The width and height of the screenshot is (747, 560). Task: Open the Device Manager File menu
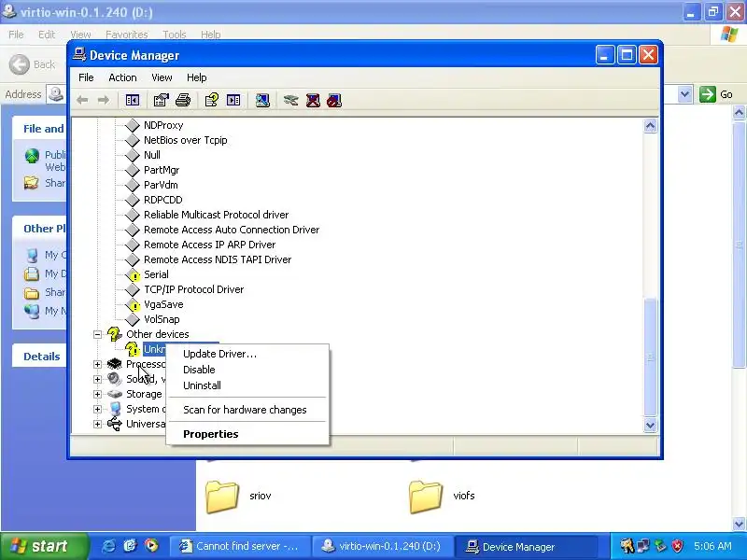coord(86,77)
